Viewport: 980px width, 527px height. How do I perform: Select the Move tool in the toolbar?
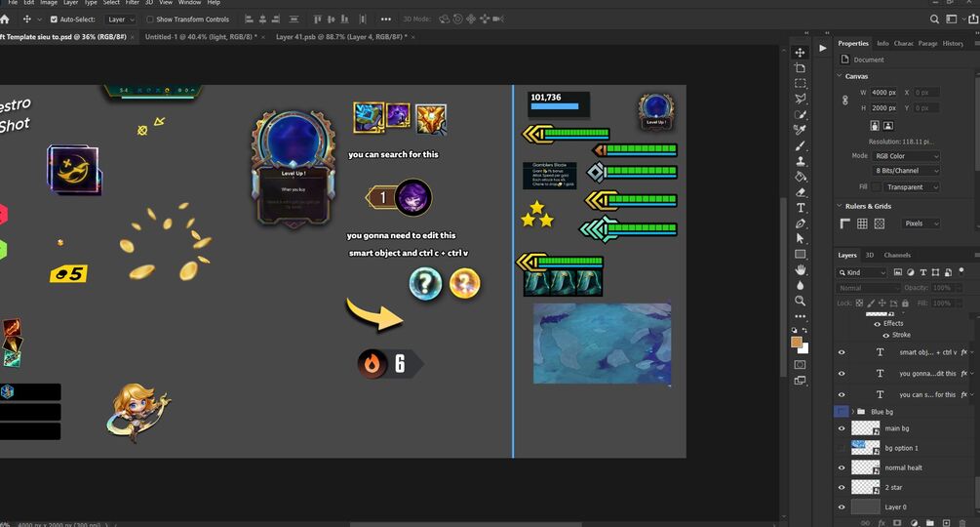pyautogui.click(x=800, y=52)
